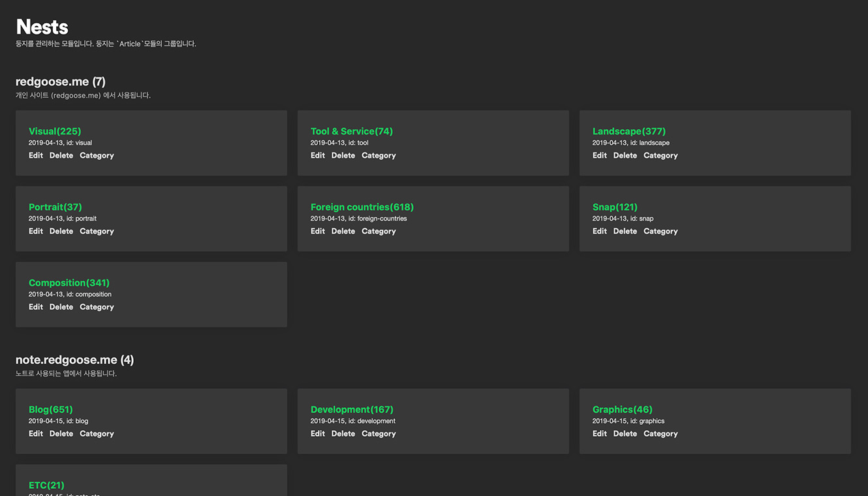The height and width of the screenshot is (496, 868).
Task: Open the Snap(121) nest title
Action: (615, 207)
